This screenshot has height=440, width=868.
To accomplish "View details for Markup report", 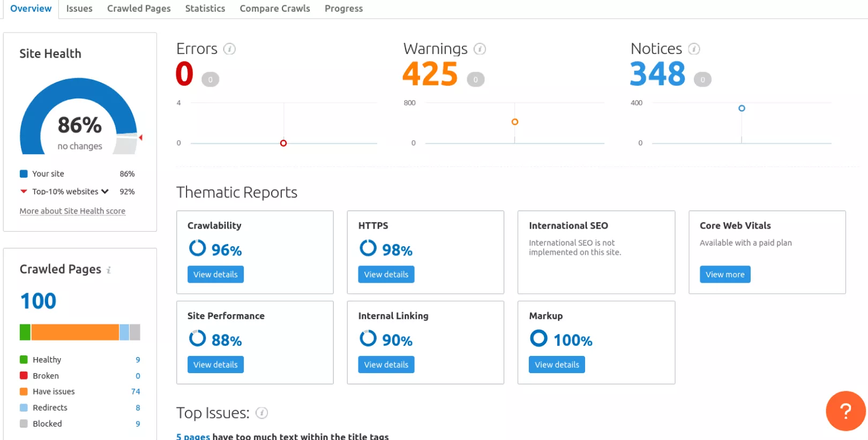I will (x=557, y=365).
